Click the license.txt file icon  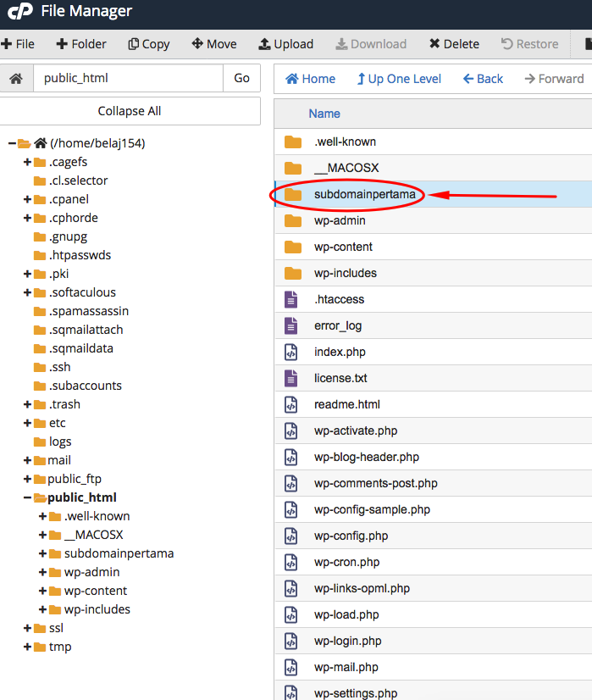click(x=290, y=378)
